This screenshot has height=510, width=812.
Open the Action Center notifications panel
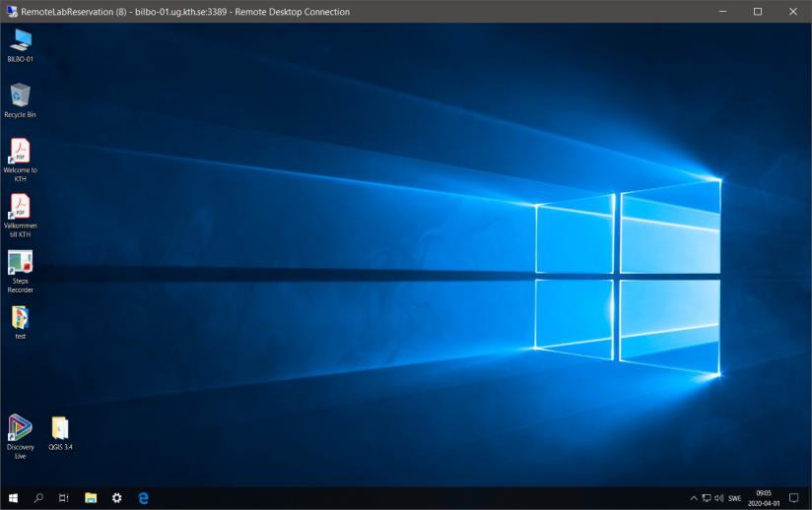coord(794,498)
